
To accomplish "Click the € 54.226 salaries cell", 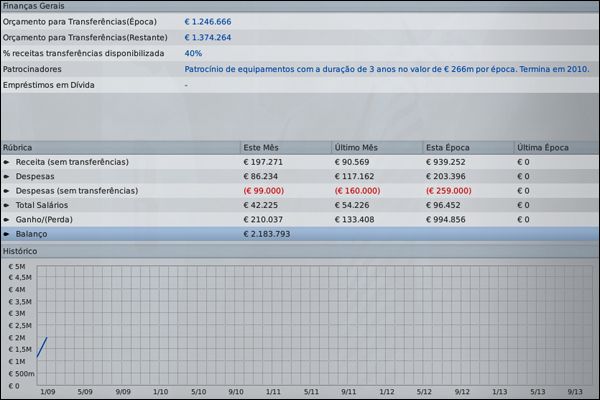I will (x=352, y=205).
